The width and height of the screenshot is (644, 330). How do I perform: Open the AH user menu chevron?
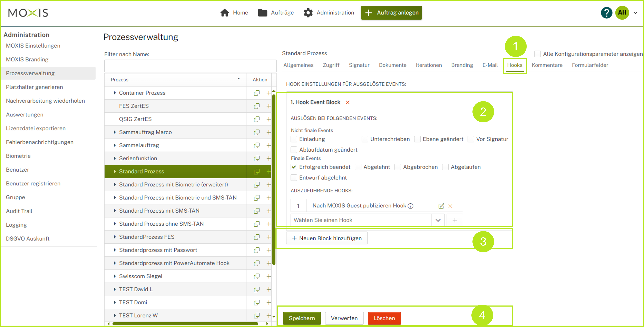point(635,13)
